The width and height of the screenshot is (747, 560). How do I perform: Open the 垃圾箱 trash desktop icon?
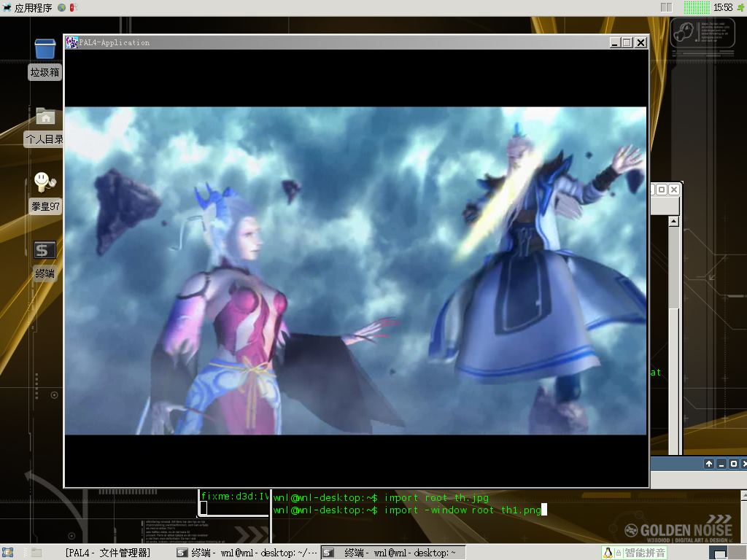[x=44, y=59]
